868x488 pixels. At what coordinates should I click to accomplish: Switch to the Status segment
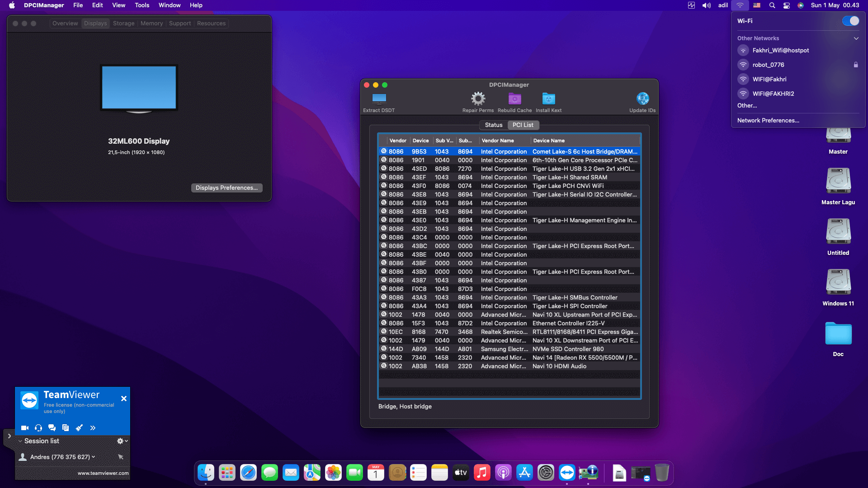pyautogui.click(x=494, y=125)
